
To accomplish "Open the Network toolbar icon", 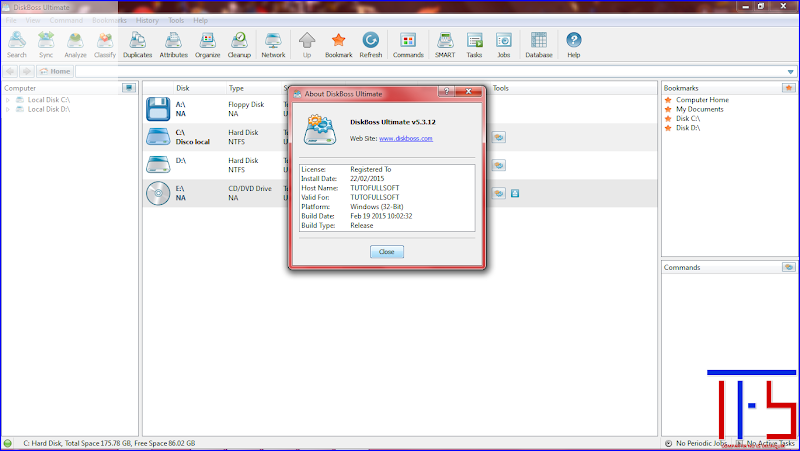I will pyautogui.click(x=273, y=45).
